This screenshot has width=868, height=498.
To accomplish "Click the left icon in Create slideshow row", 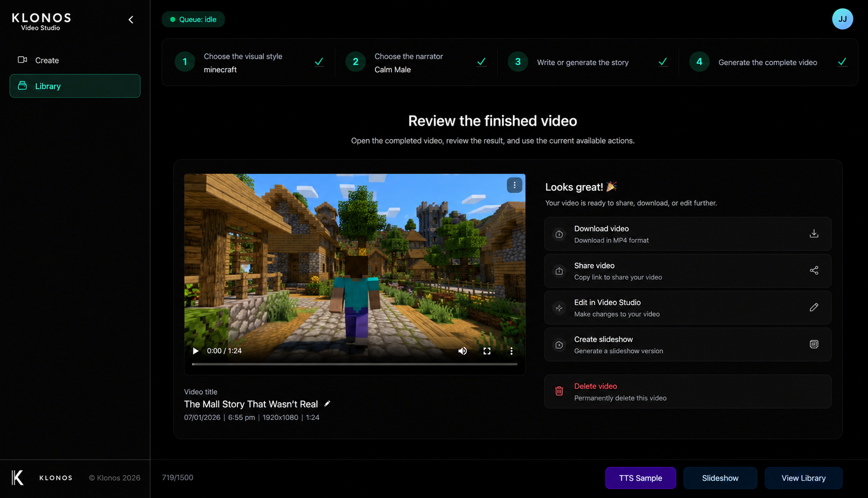I will pyautogui.click(x=559, y=345).
